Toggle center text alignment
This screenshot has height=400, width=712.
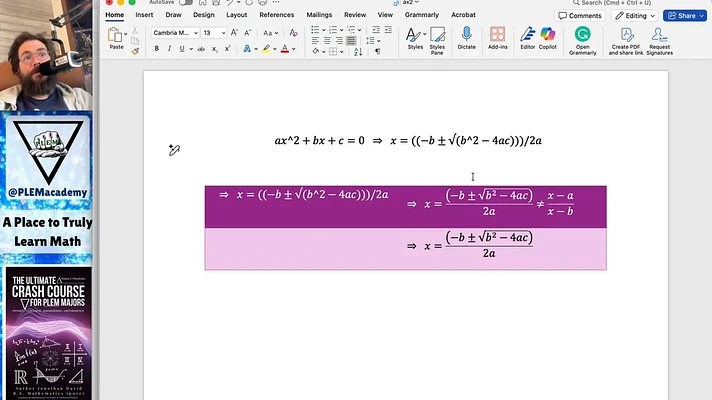tap(327, 41)
